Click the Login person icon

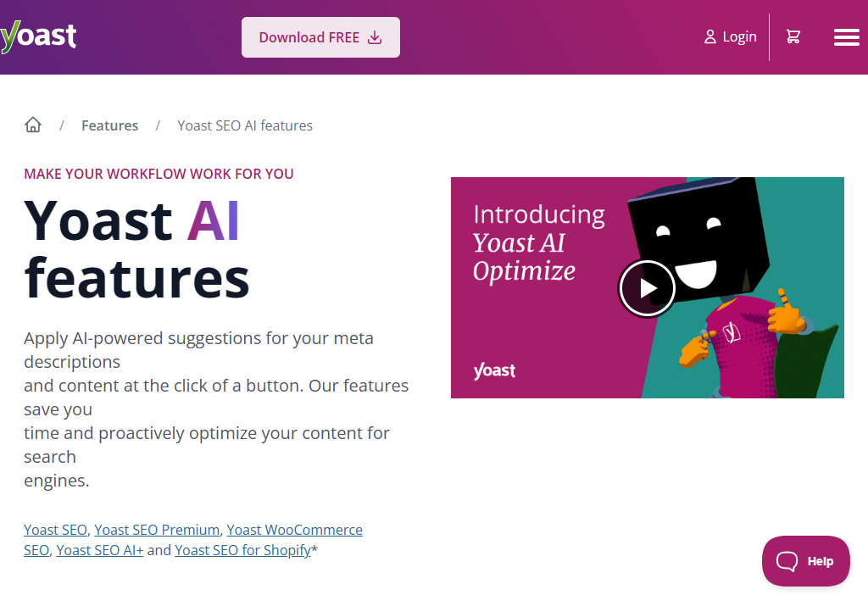click(x=709, y=36)
